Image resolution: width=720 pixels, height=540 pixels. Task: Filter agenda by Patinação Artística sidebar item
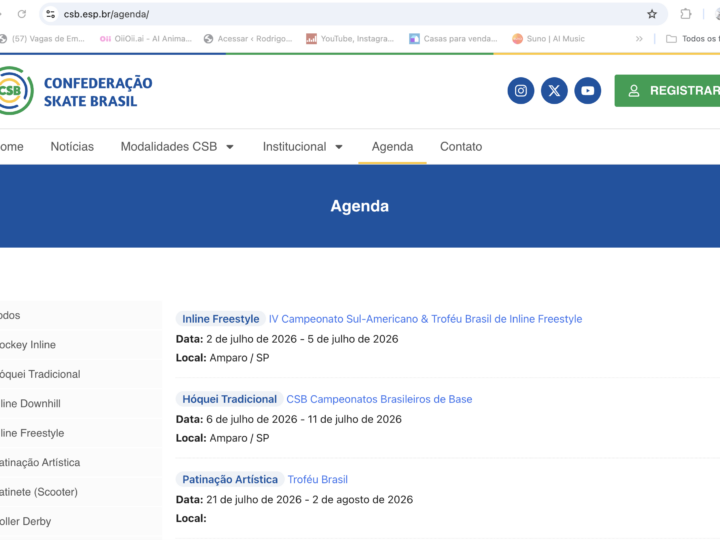point(81,462)
